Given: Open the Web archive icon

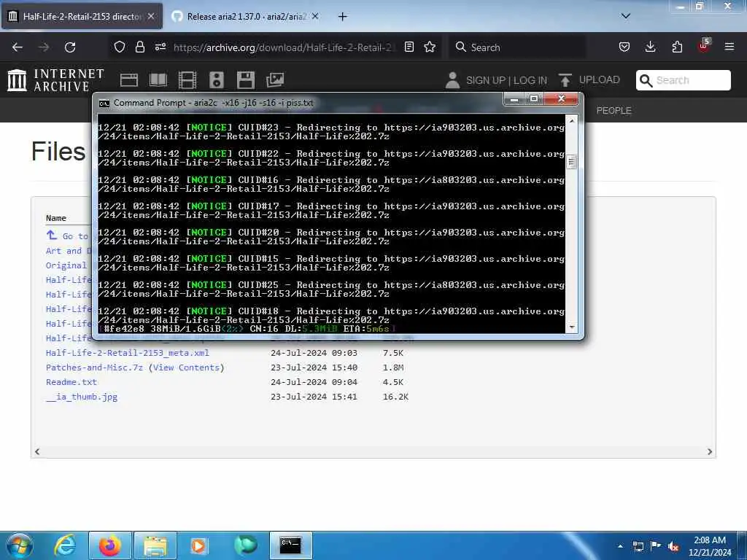Looking at the screenshot, I should 129,80.
